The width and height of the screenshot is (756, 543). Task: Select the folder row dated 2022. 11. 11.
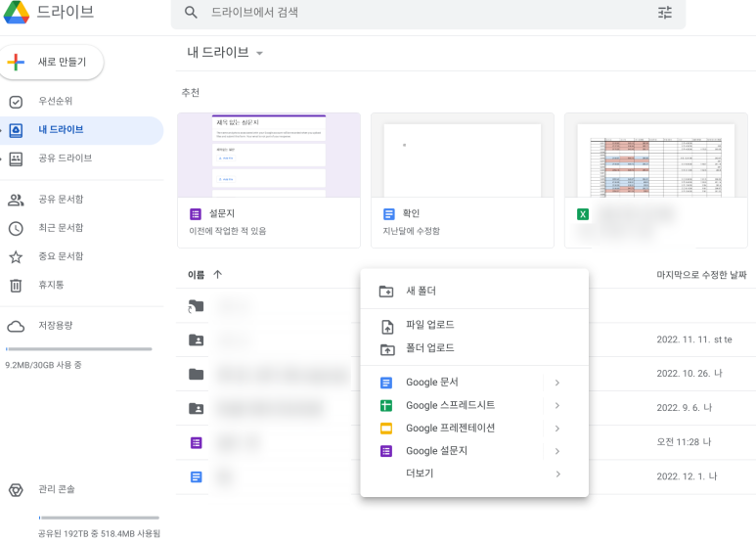(466, 339)
